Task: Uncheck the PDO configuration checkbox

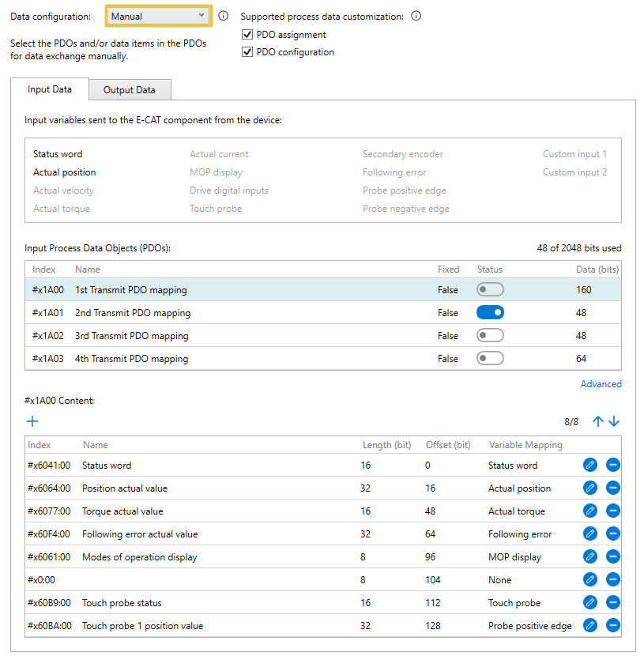Action: pos(247,52)
